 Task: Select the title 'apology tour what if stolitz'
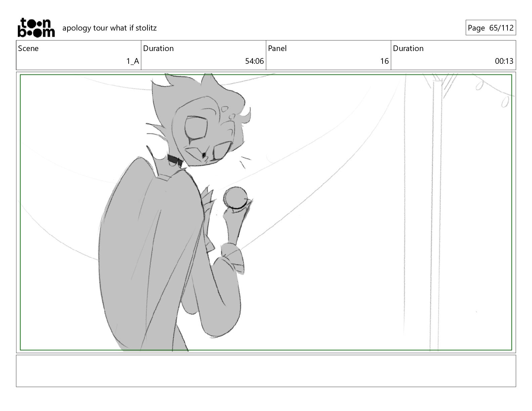(109, 28)
